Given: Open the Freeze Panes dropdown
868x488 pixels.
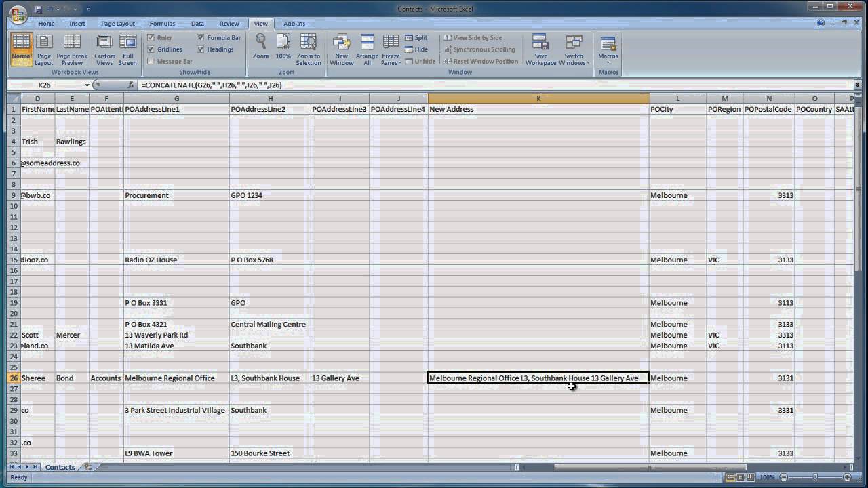Looking at the screenshot, I should click(x=391, y=49).
